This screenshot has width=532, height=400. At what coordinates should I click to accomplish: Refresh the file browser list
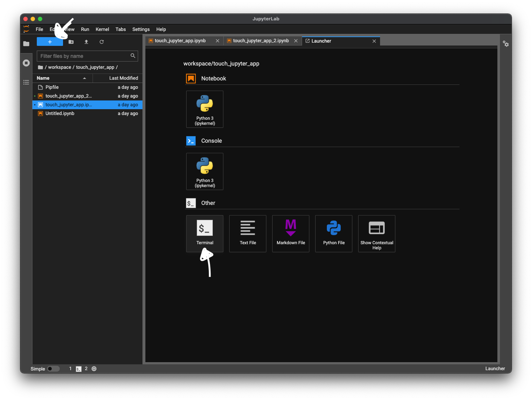point(102,42)
